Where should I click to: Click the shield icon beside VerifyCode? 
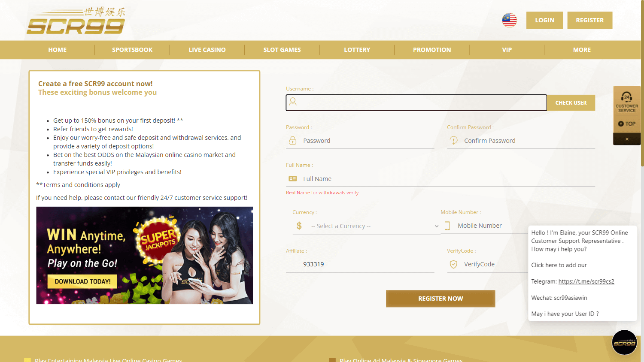[x=453, y=264]
